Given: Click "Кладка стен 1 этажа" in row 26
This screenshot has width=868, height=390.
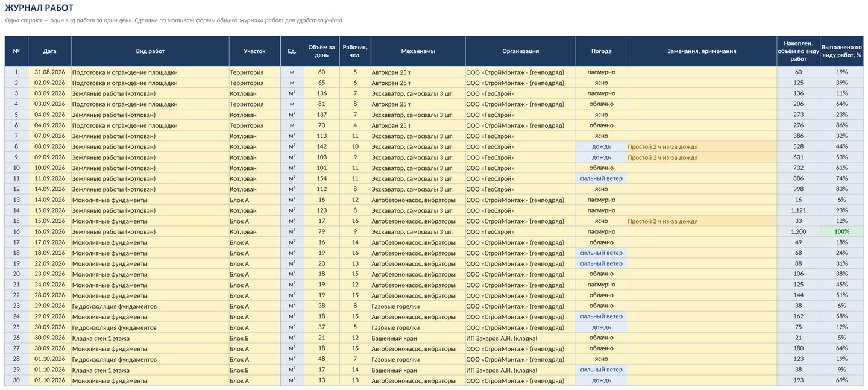Looking at the screenshot, I should (x=101, y=338).
